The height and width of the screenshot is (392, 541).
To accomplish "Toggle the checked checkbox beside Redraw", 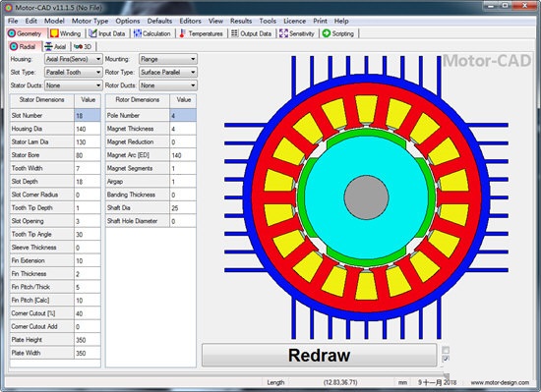I will click(x=446, y=359).
